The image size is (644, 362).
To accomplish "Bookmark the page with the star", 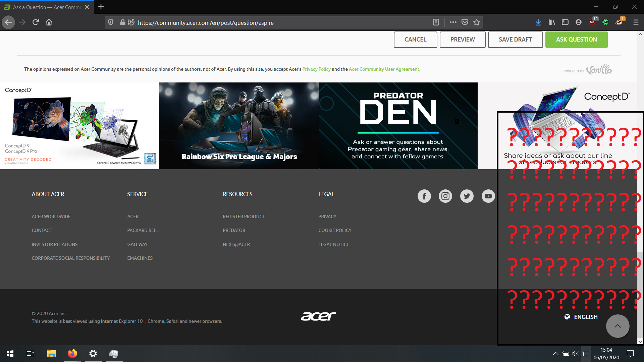I will [477, 22].
